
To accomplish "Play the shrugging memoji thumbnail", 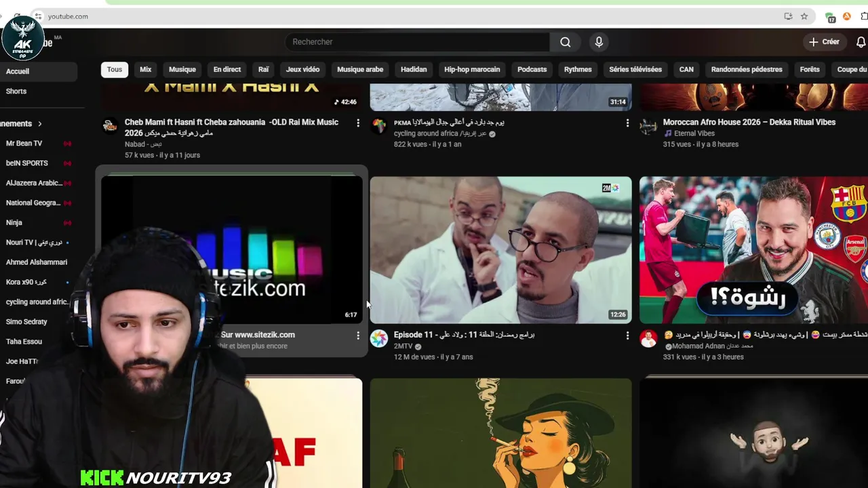I will 753,433.
